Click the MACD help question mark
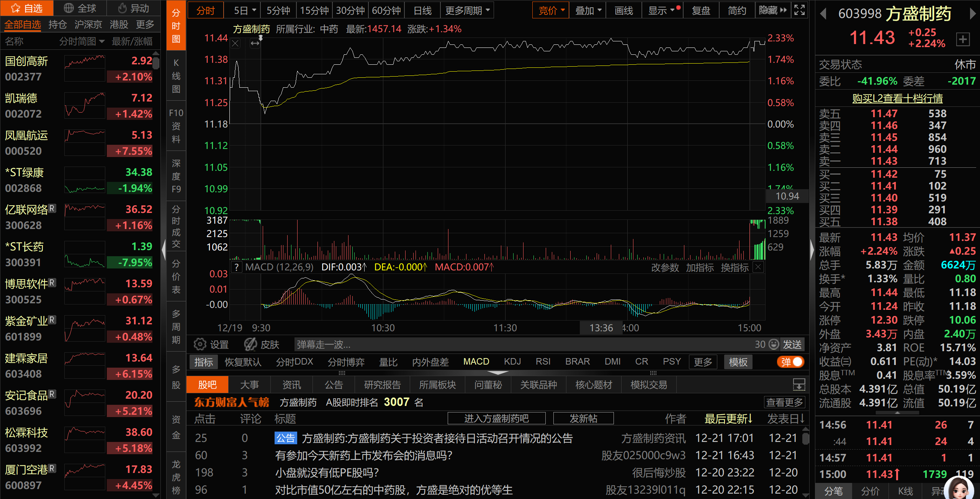Screen dimensions: 980x499 pyautogui.click(x=237, y=267)
